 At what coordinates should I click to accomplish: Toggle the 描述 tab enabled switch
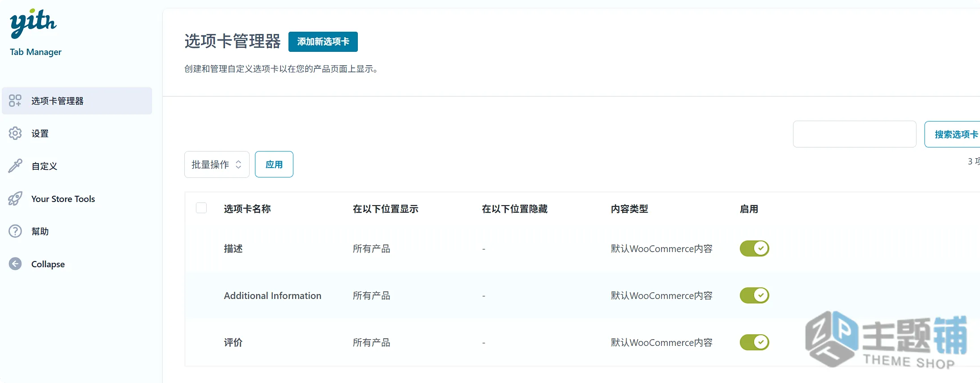click(x=755, y=248)
